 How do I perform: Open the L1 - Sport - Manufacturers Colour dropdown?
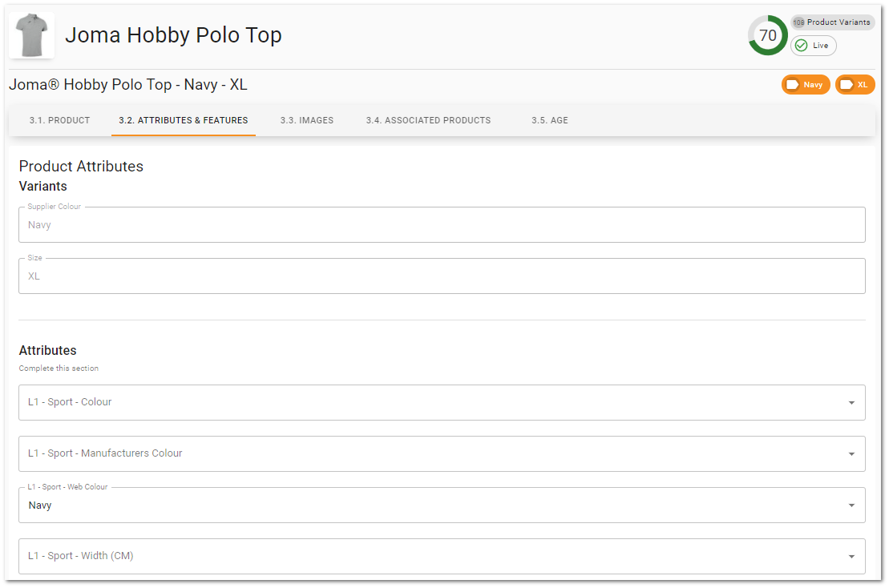pyautogui.click(x=442, y=453)
